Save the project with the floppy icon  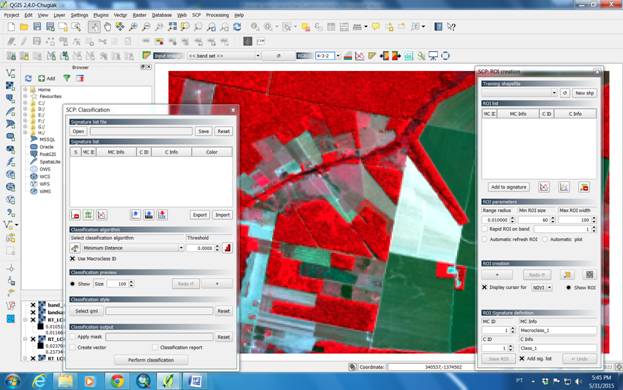[37, 27]
